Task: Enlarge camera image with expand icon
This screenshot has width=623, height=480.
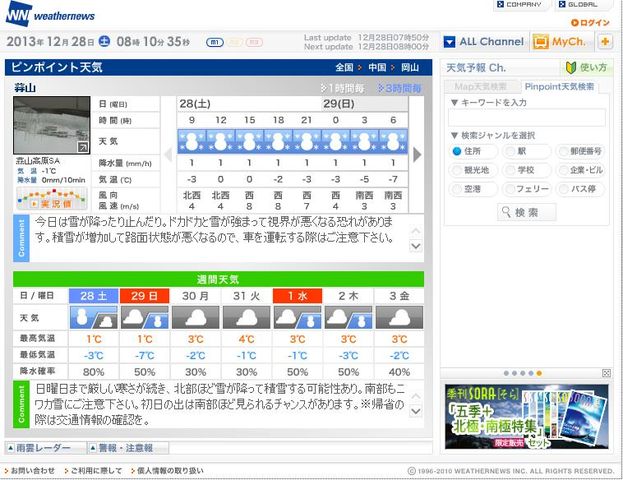Action: pyautogui.click(x=83, y=147)
